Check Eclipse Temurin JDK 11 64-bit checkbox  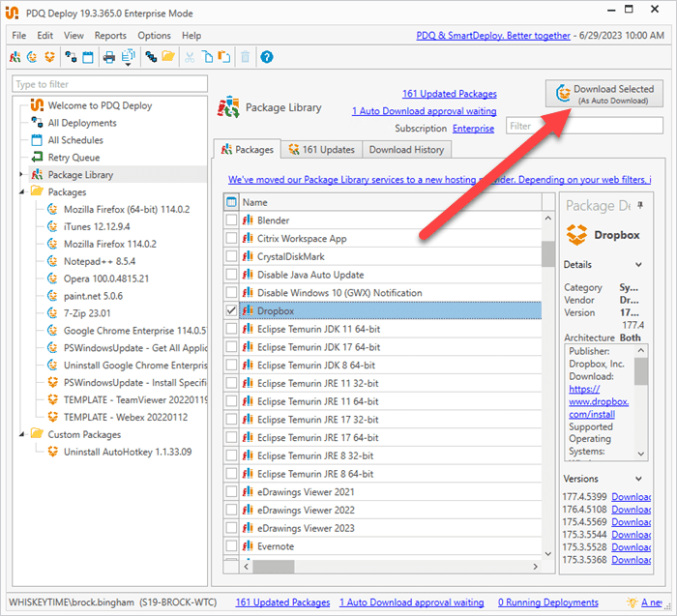pyautogui.click(x=231, y=329)
